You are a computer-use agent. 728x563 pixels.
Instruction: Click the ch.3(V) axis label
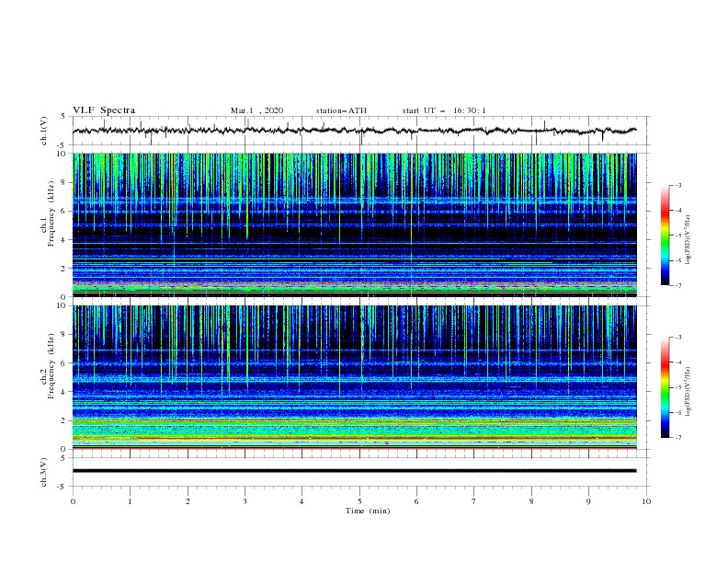(44, 472)
